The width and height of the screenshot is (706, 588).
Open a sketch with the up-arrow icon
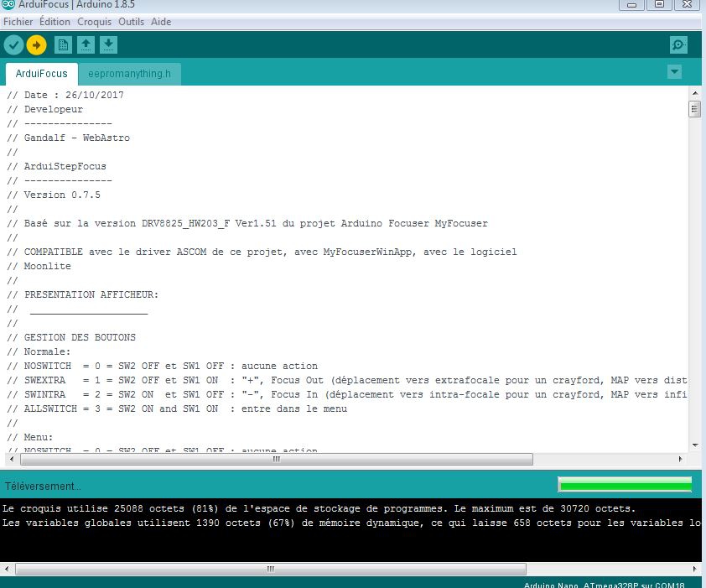pyautogui.click(x=86, y=45)
